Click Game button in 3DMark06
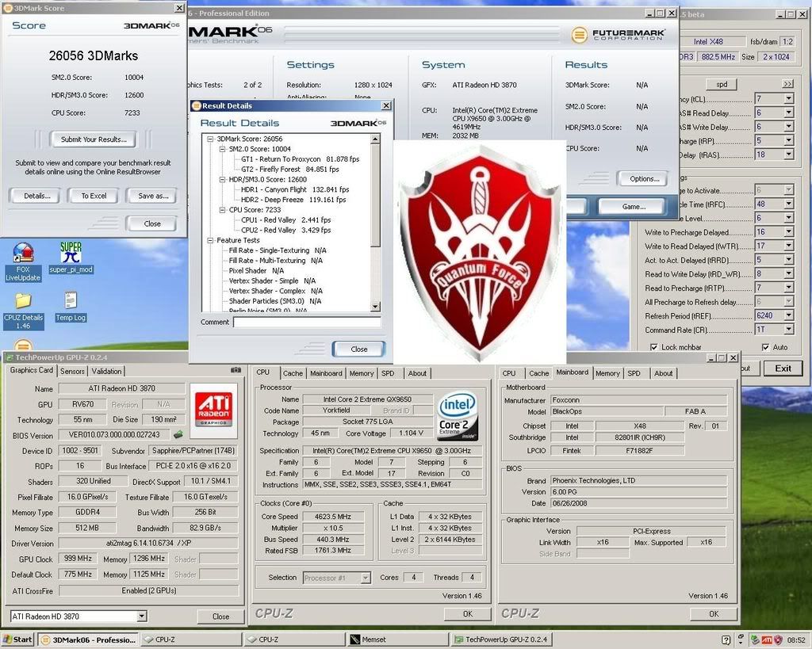The image size is (812, 649). click(634, 207)
